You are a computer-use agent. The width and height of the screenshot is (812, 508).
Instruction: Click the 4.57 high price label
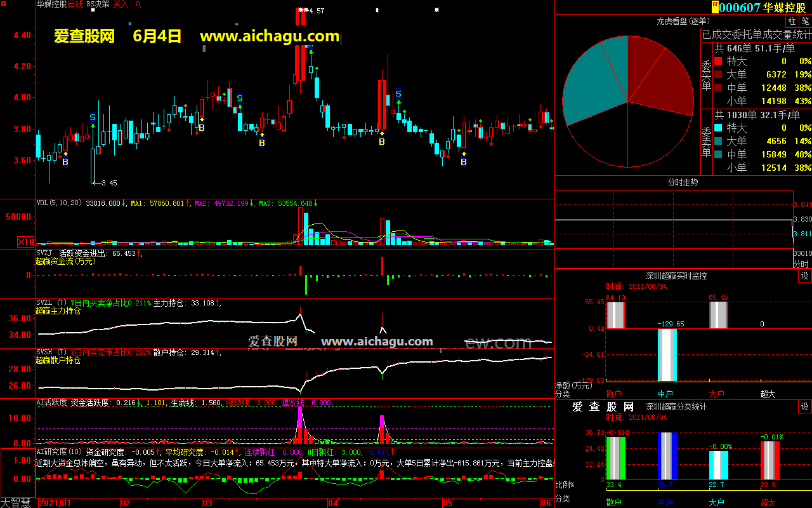pyautogui.click(x=317, y=11)
